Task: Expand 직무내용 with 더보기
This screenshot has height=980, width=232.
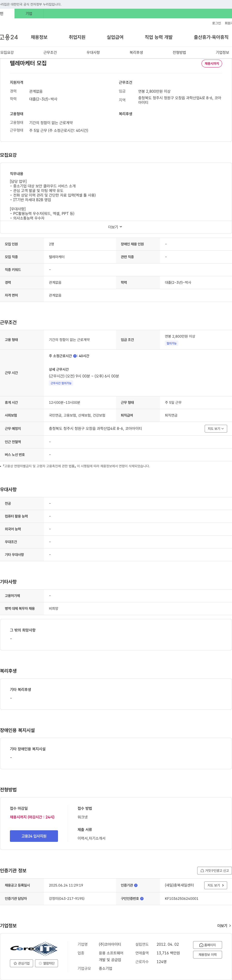Action: (x=115, y=227)
